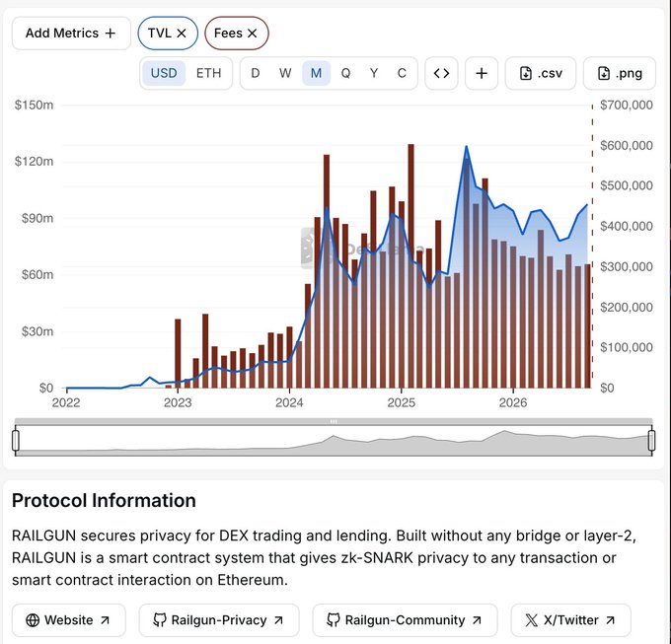This screenshot has height=644, width=671.
Task: Click the plus icon button beside embed
Action: point(482,73)
